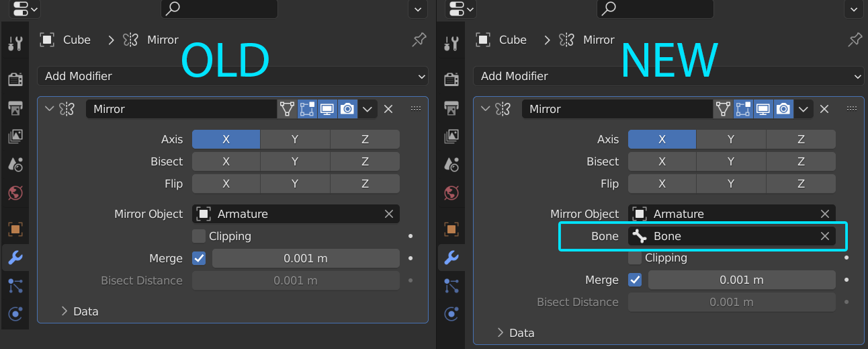Enable Axis Z in NEW panel
This screenshot has height=349, width=868.
pyautogui.click(x=801, y=139)
